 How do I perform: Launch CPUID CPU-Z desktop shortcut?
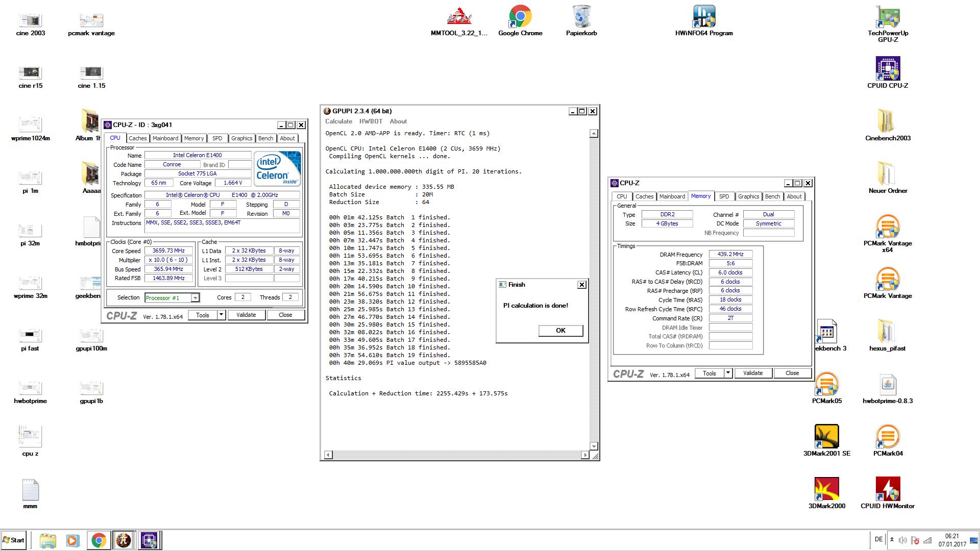pyautogui.click(x=888, y=72)
